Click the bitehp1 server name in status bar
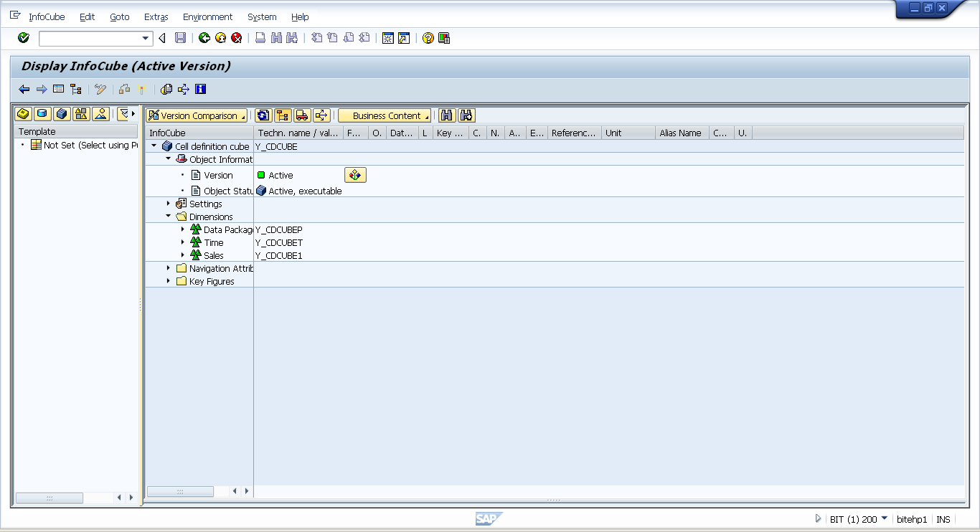 pos(912,519)
